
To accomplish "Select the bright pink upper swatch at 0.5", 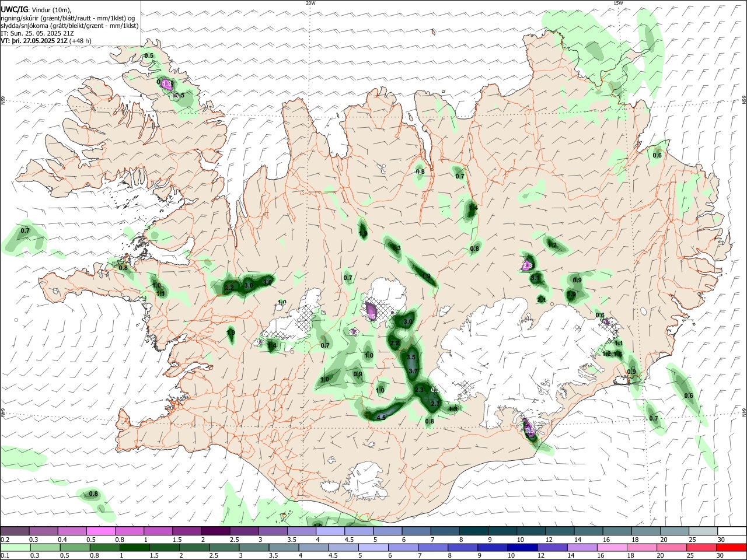I will click(101, 531).
